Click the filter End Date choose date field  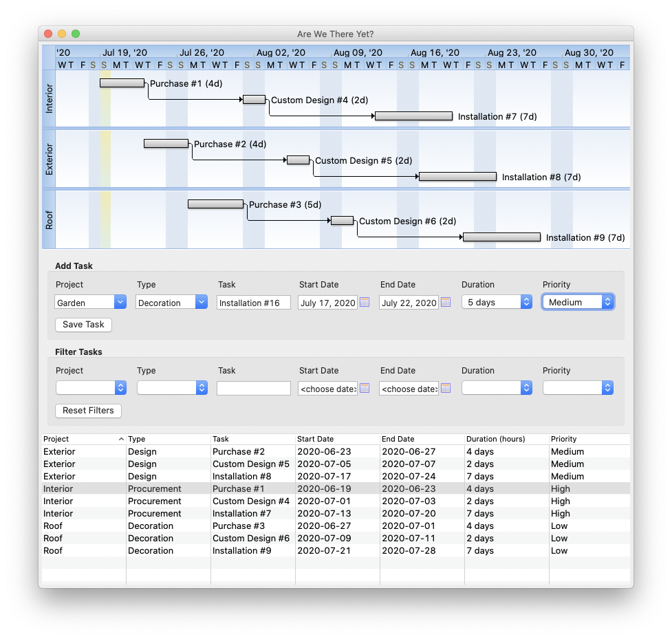click(409, 389)
